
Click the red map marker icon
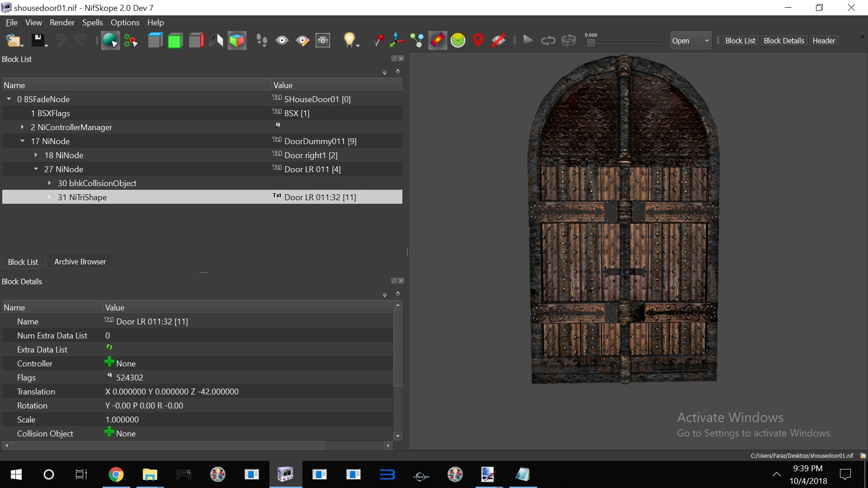pyautogui.click(x=478, y=41)
